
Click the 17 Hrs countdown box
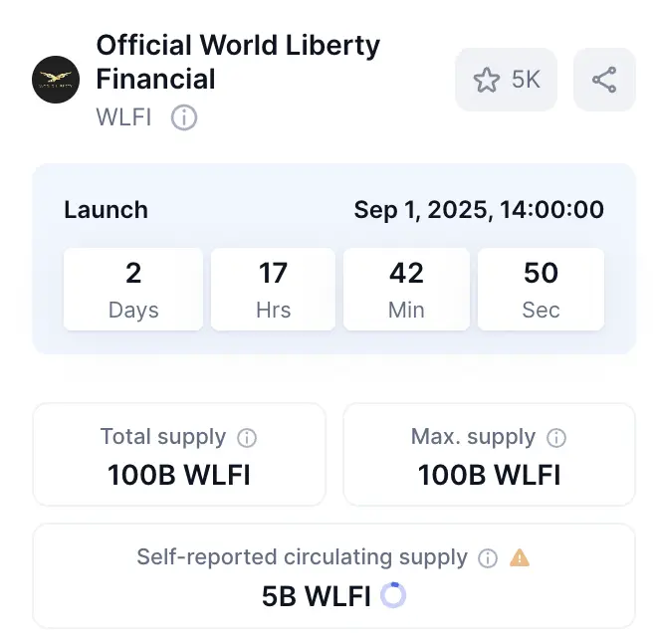(x=273, y=289)
